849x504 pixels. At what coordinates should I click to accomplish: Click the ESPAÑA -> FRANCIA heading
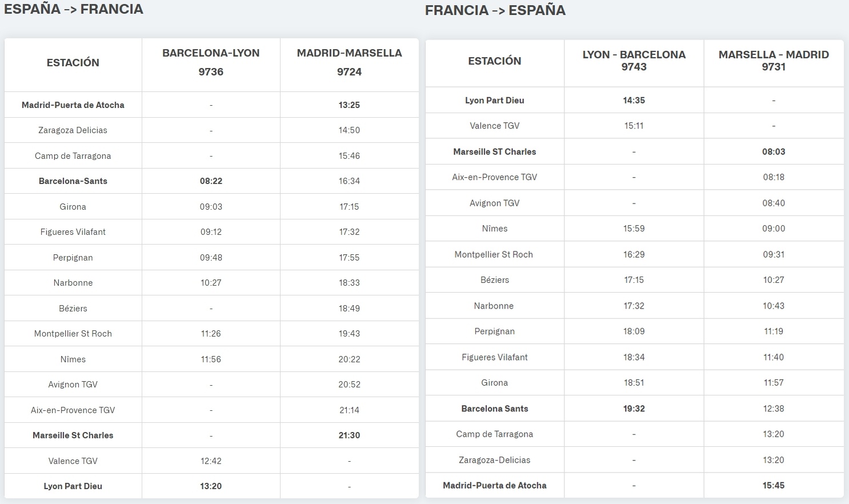74,9
